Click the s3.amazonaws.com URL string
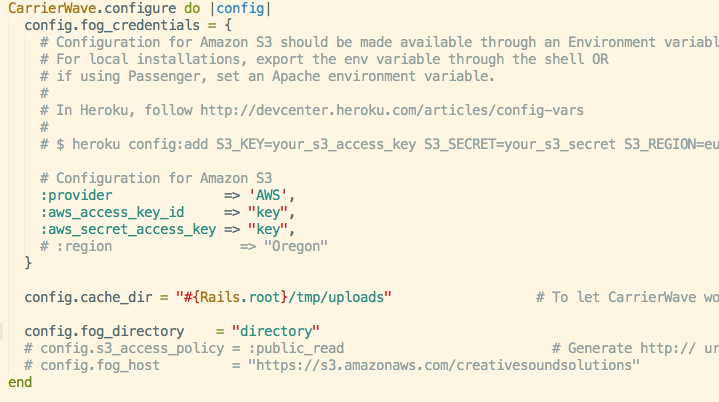Screen dimensions: 719x402 click(443, 365)
